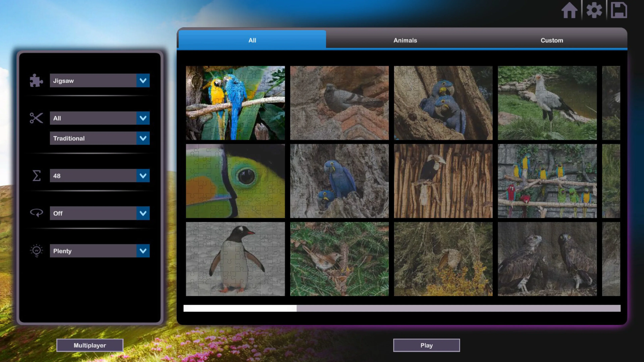Image resolution: width=644 pixels, height=362 pixels.
Task: Switch to the Custom tab
Action: pos(552,40)
